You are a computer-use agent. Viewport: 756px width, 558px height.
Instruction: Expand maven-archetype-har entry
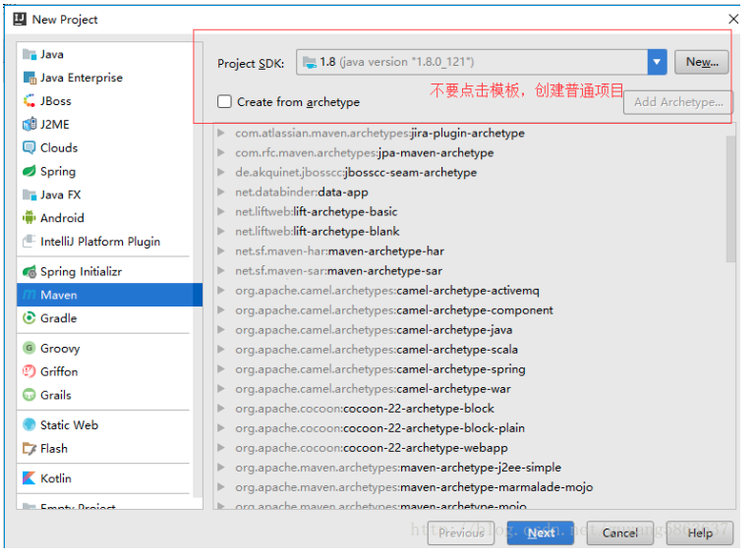coord(221,251)
